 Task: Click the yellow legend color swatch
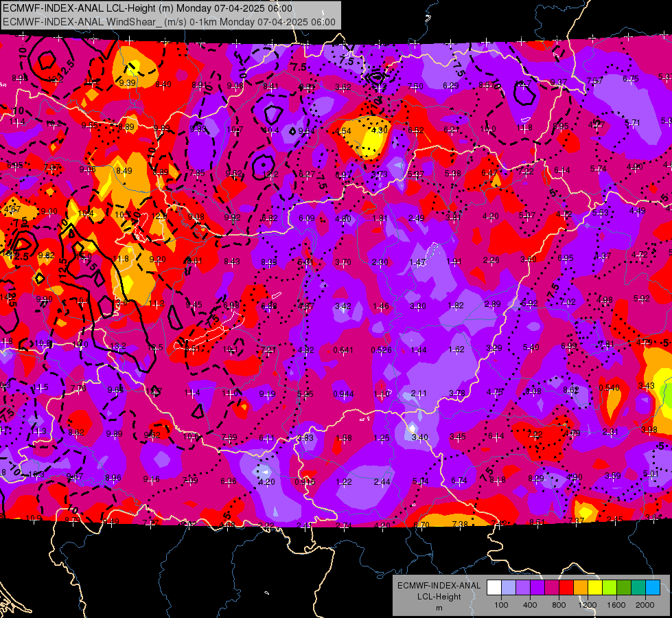coord(595,588)
